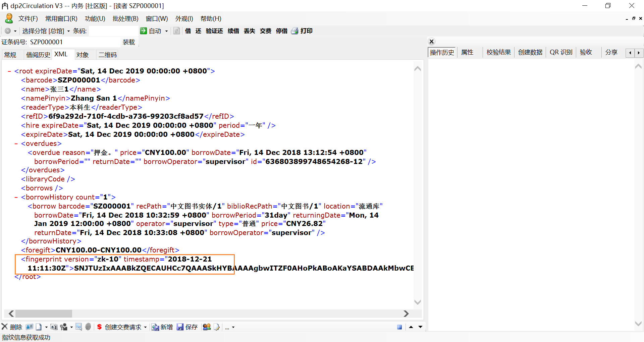Click the 删除 delete icon
This screenshot has width=644, height=342.
click(x=5, y=327)
